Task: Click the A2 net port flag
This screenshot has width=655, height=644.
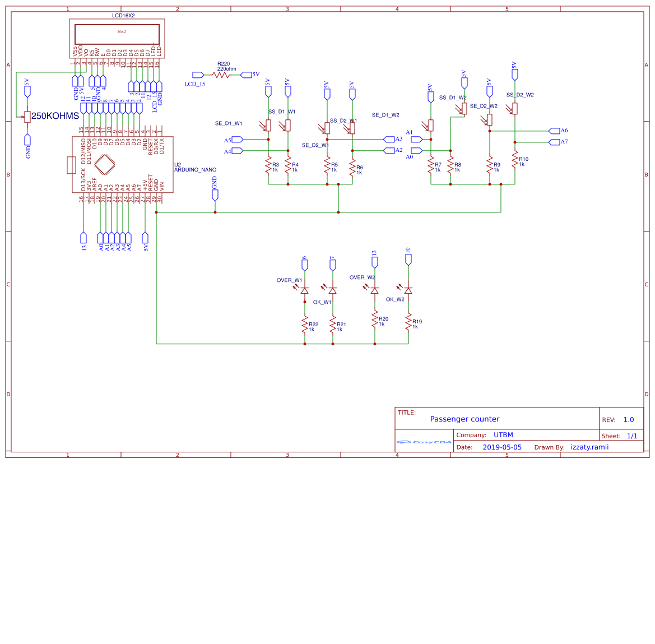Action: [389, 150]
